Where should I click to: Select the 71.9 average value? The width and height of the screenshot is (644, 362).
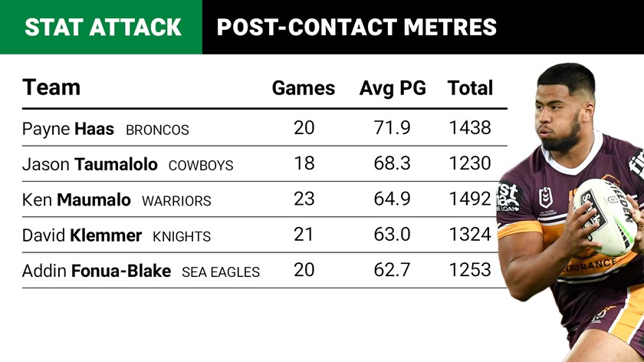393,127
